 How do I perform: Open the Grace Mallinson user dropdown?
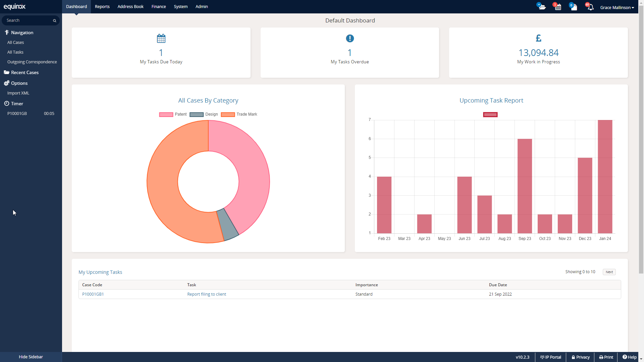tap(618, 7)
